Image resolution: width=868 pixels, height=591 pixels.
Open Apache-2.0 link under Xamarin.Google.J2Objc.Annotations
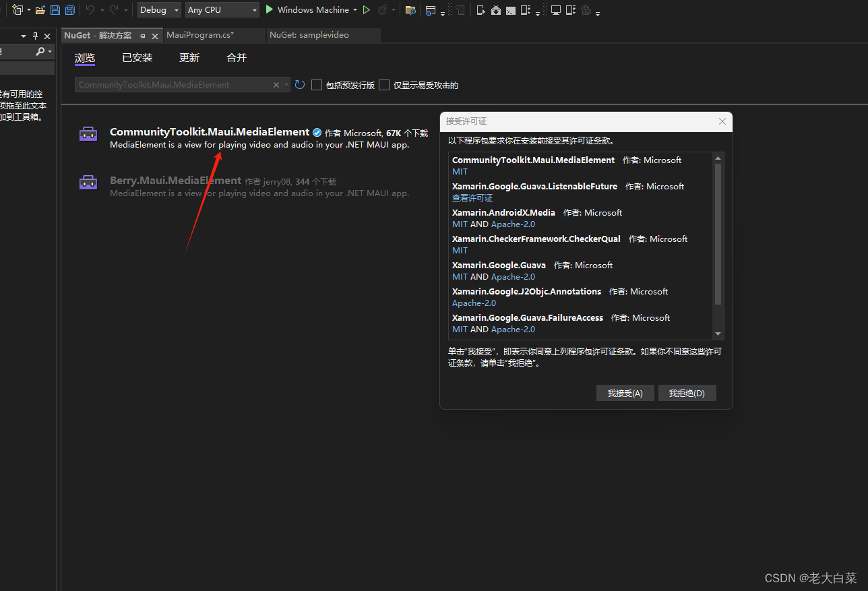[x=474, y=303]
